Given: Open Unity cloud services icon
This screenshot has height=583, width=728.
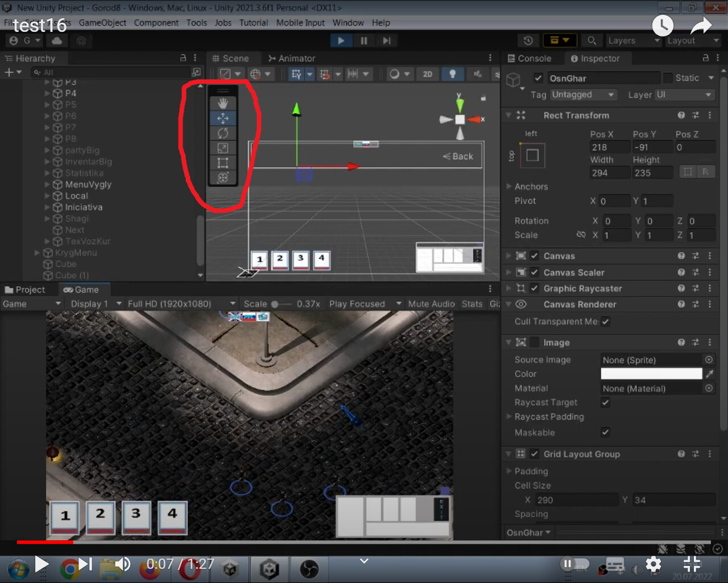Looking at the screenshot, I should (57, 40).
